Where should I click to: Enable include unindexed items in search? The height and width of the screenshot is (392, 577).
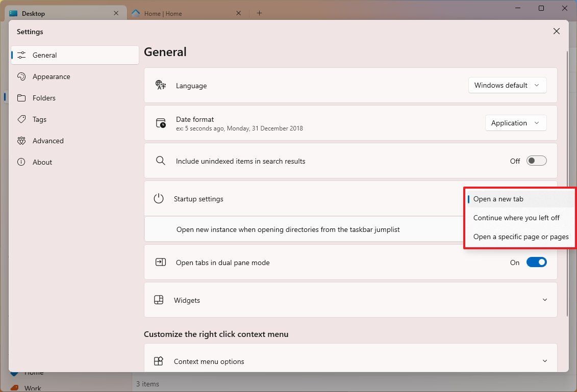coord(536,160)
